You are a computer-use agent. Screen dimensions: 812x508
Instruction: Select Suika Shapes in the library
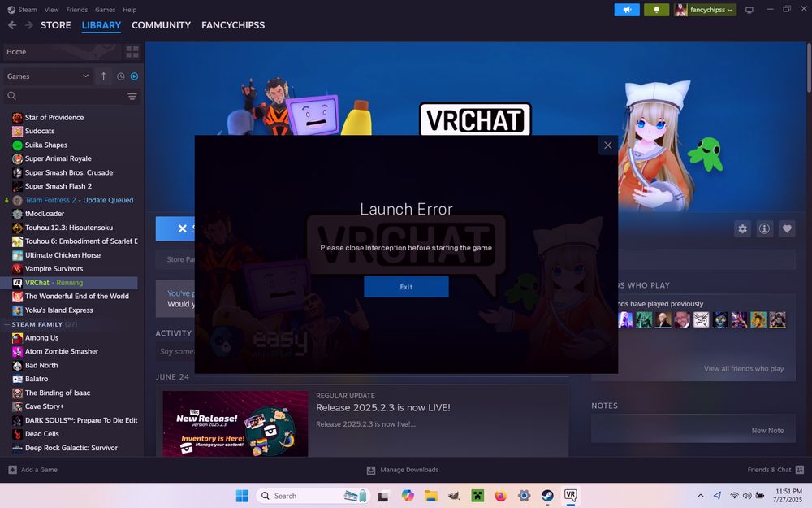click(46, 145)
